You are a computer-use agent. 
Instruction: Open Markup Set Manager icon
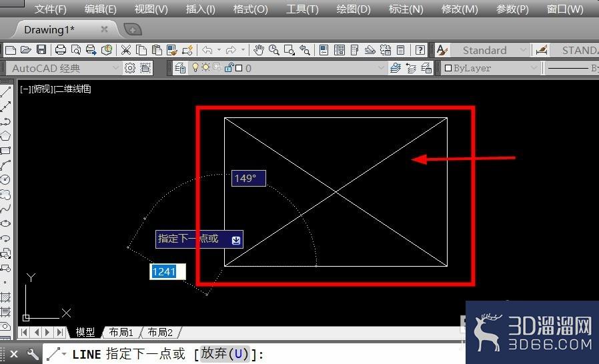coord(386,50)
